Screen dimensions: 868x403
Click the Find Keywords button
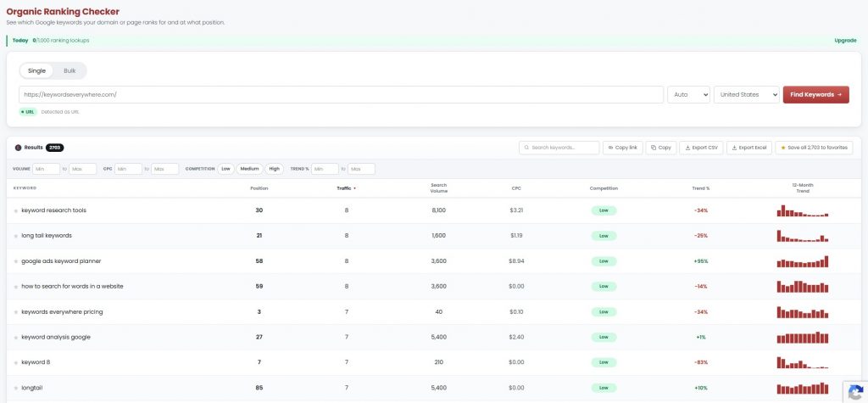[815, 95]
